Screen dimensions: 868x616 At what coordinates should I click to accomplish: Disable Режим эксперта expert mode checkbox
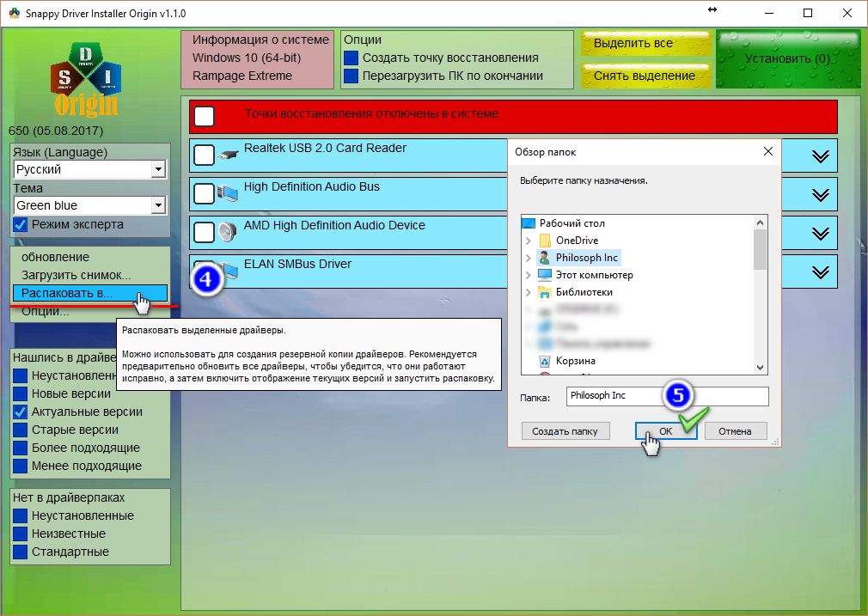[21, 224]
